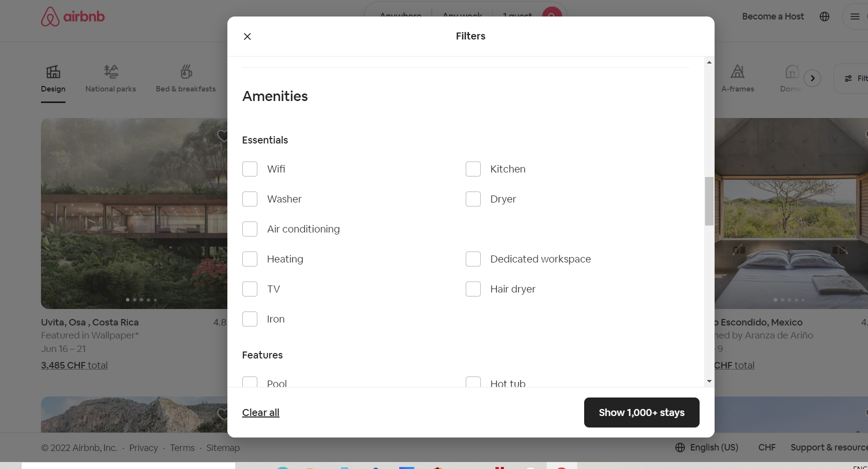868x469 pixels.
Task: Click the Filters dialog title
Action: click(x=471, y=36)
